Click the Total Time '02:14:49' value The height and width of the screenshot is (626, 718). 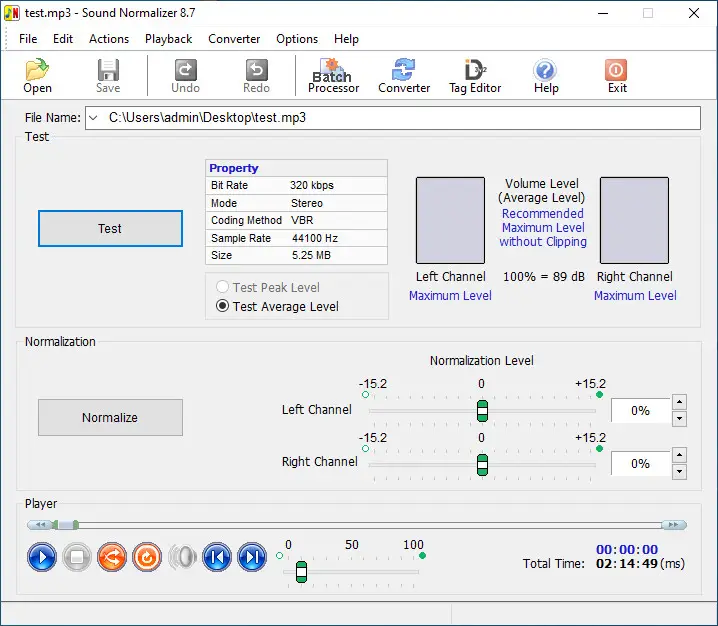(x=628, y=563)
